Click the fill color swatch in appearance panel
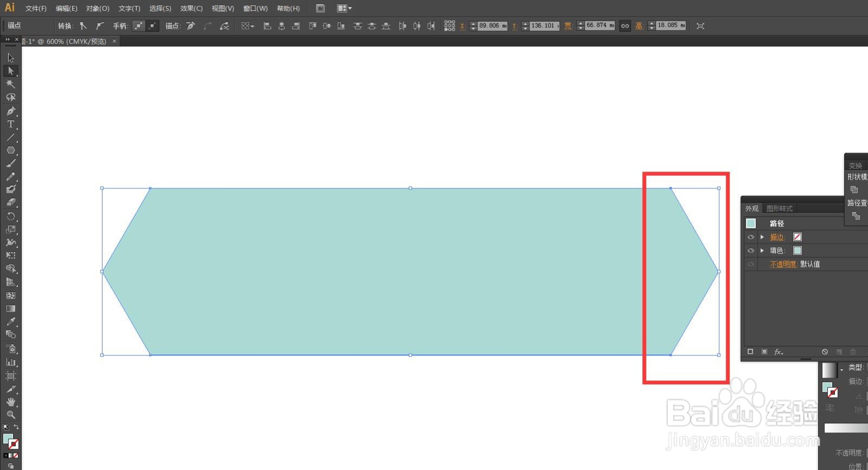 pos(797,251)
